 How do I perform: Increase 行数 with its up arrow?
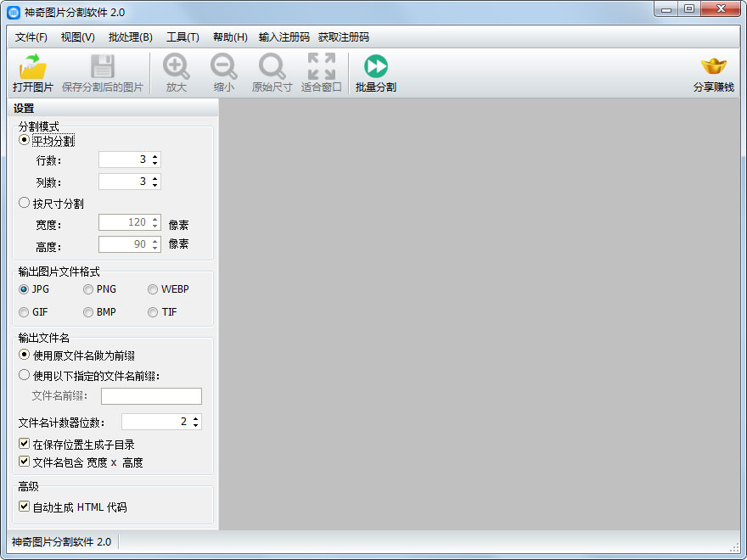click(x=153, y=155)
